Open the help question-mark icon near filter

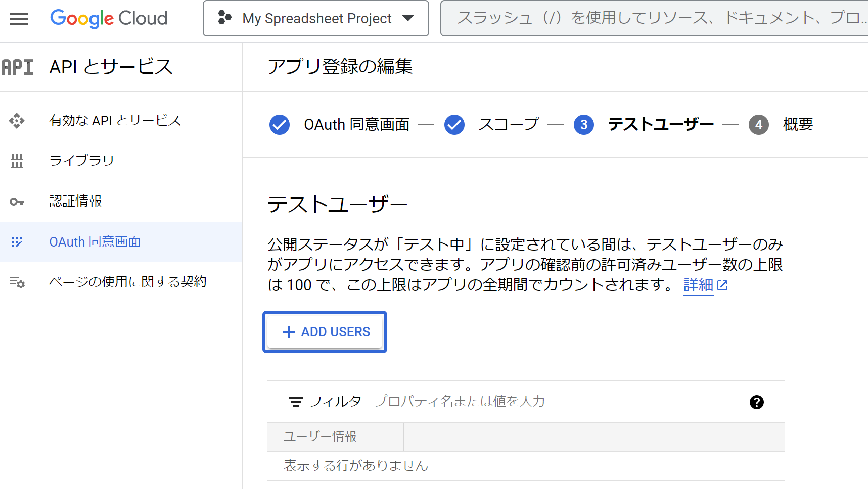756,402
